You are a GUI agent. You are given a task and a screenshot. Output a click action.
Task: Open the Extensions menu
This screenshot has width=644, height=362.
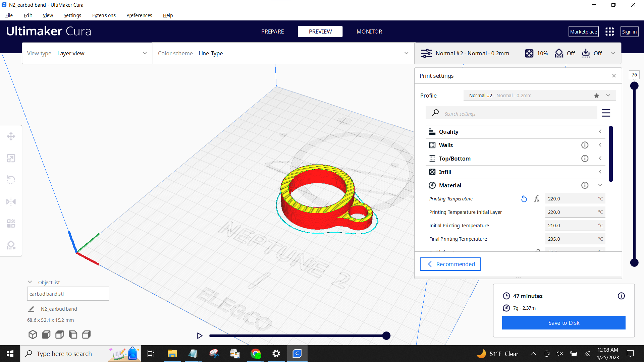[x=104, y=15]
